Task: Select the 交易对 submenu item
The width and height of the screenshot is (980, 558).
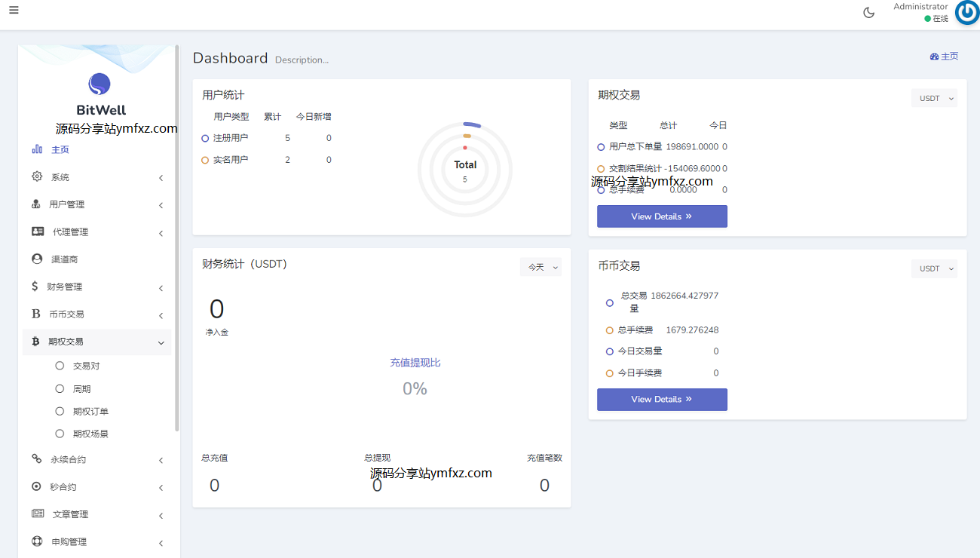Action: pos(86,366)
